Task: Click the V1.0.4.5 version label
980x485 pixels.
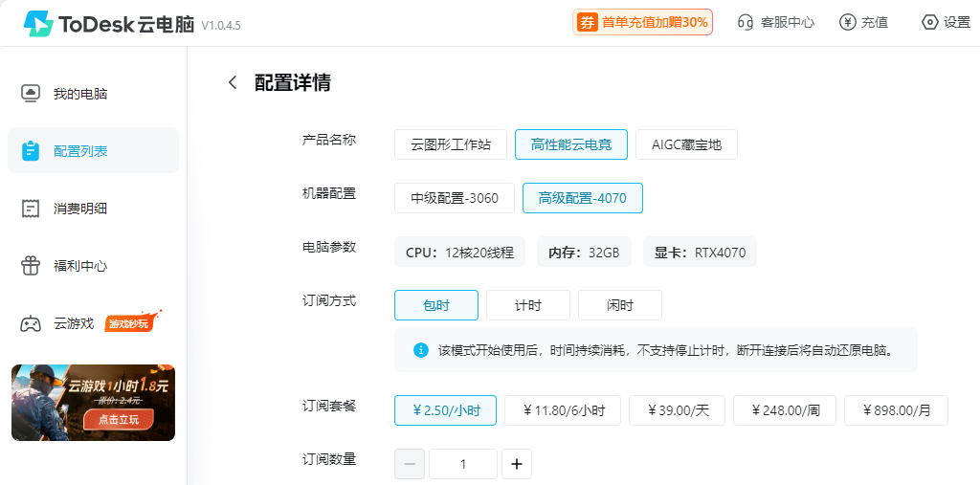Action: pyautogui.click(x=221, y=26)
